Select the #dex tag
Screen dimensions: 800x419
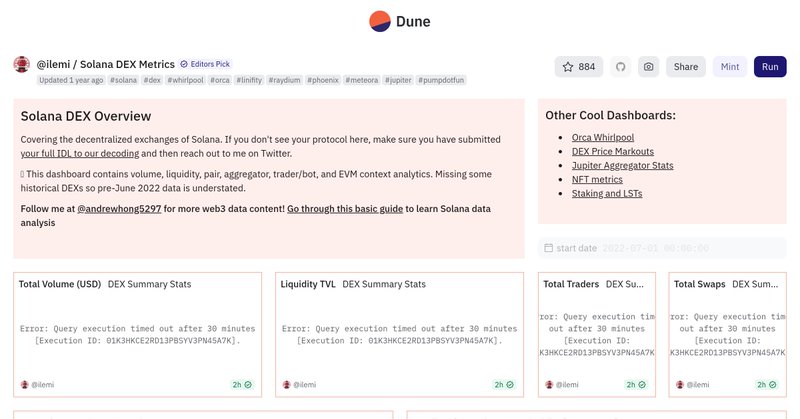(152, 80)
